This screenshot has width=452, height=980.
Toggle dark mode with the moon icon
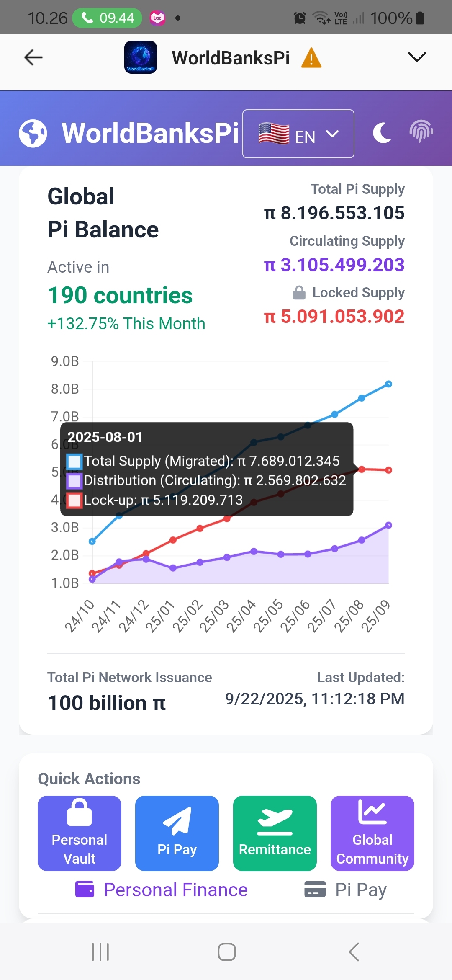(x=382, y=133)
